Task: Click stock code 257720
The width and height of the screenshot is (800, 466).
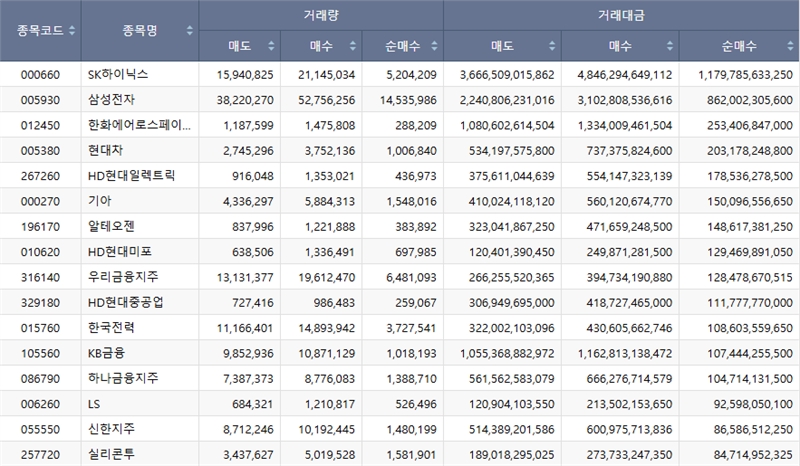Action: pos(40,455)
